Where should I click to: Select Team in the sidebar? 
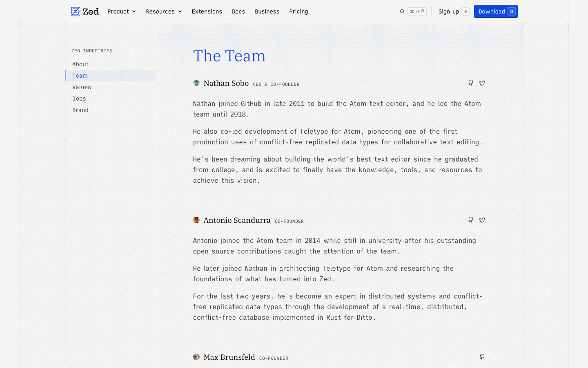click(x=111, y=76)
